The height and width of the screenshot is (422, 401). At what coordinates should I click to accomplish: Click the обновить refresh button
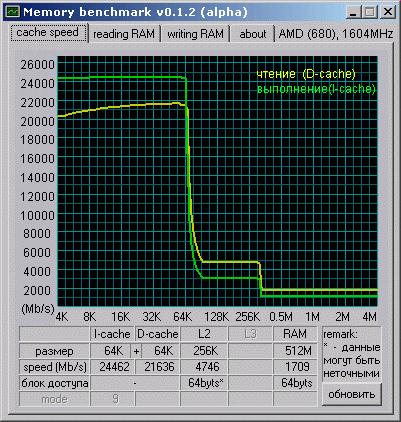pyautogui.click(x=351, y=394)
